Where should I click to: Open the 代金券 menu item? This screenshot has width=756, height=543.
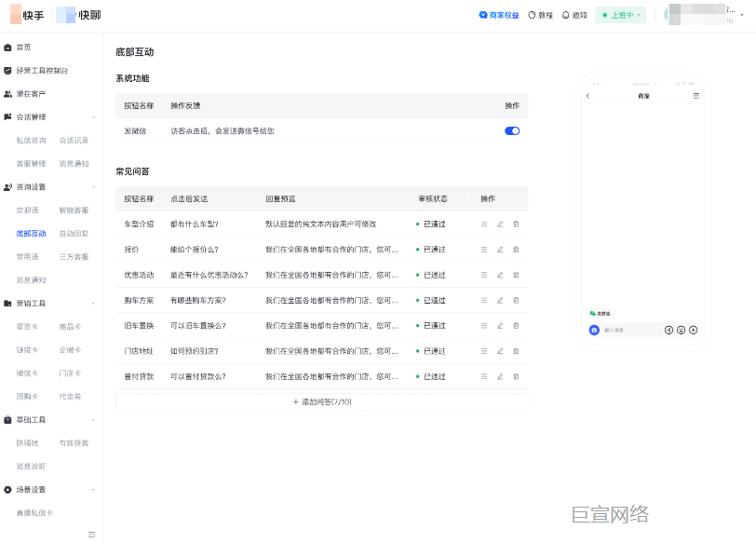(x=70, y=397)
